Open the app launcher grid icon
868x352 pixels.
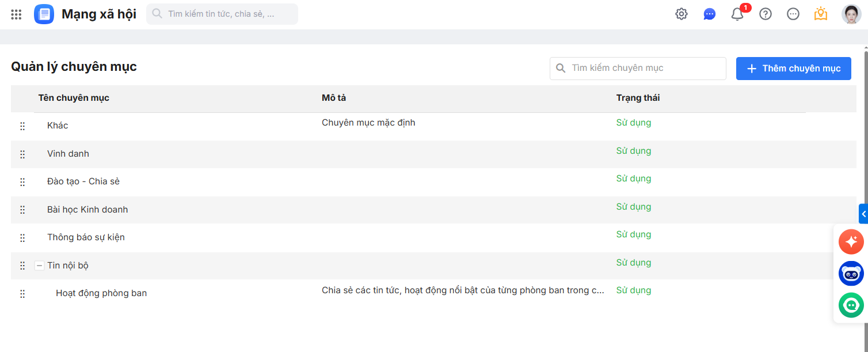point(16,14)
